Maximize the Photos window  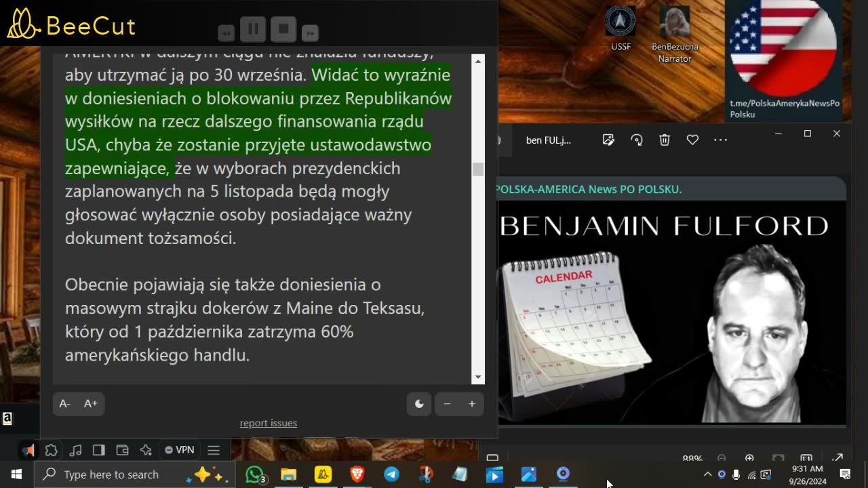pyautogui.click(x=808, y=134)
